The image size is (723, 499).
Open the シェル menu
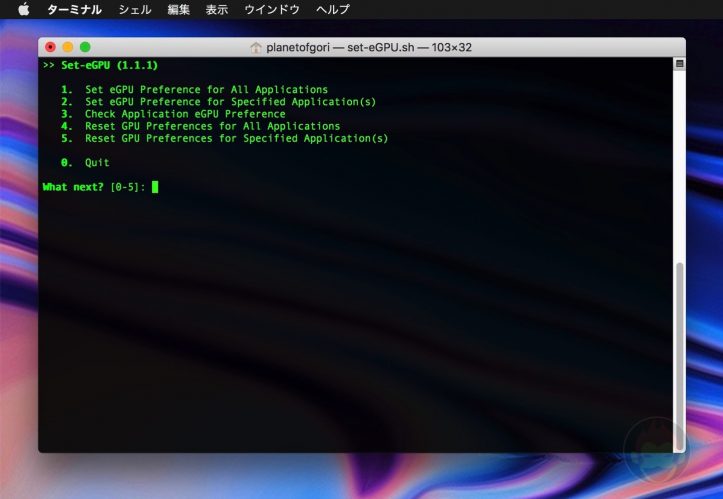coord(135,9)
